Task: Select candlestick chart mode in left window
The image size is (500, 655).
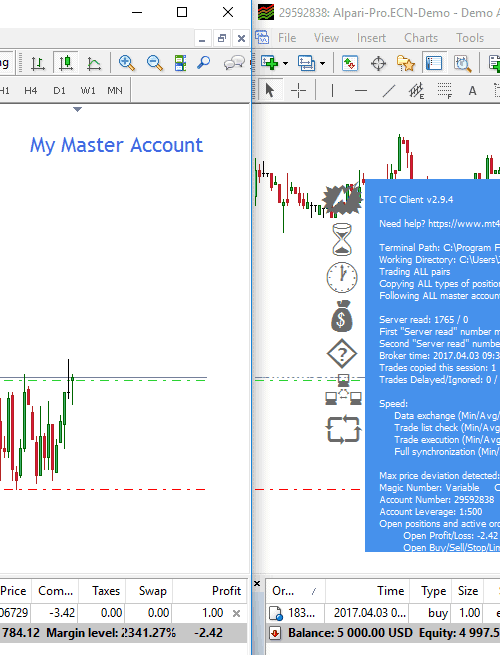Action: tap(66, 63)
